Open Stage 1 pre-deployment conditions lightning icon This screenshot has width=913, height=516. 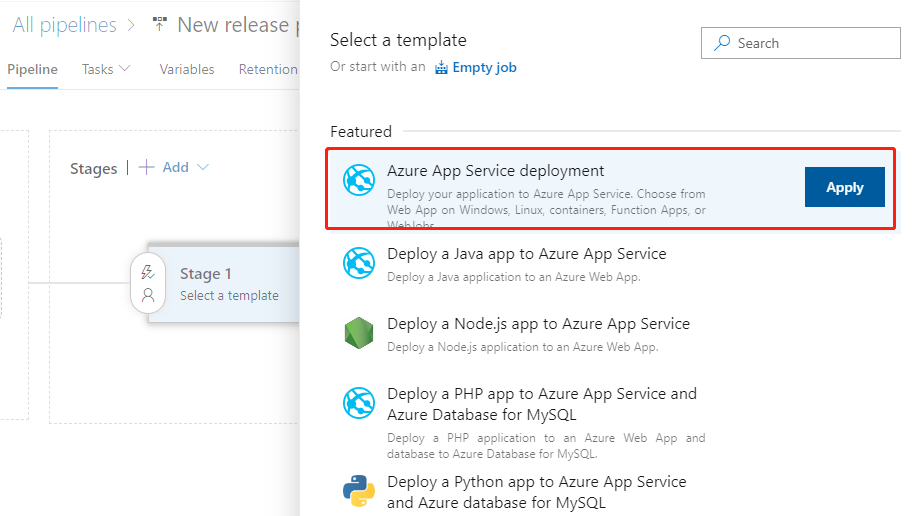point(148,271)
